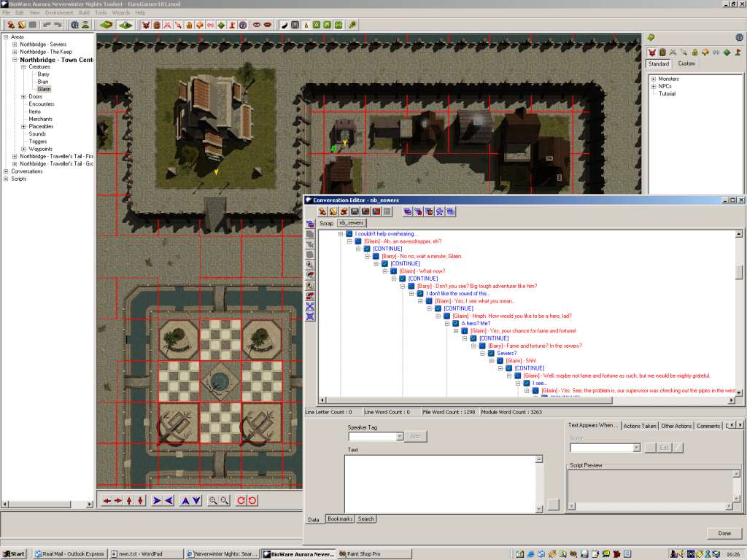Zoom out of the area map

coord(225,500)
